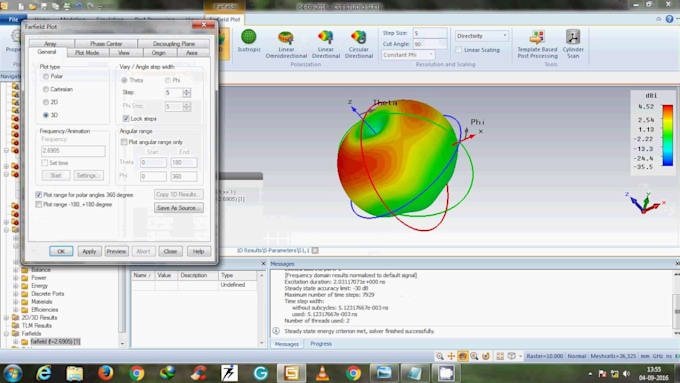The height and width of the screenshot is (383, 680).
Task: Select Circular Directional polarization
Action: 359,44
